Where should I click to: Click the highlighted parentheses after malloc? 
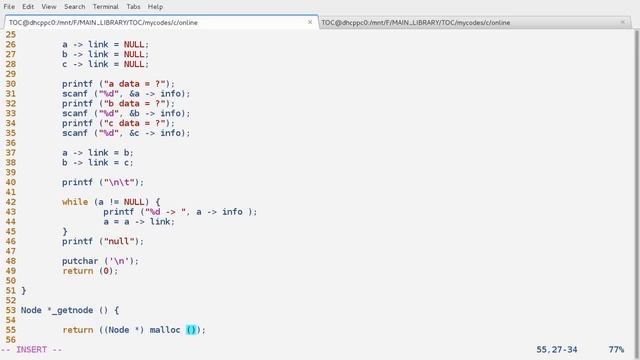(x=191, y=330)
